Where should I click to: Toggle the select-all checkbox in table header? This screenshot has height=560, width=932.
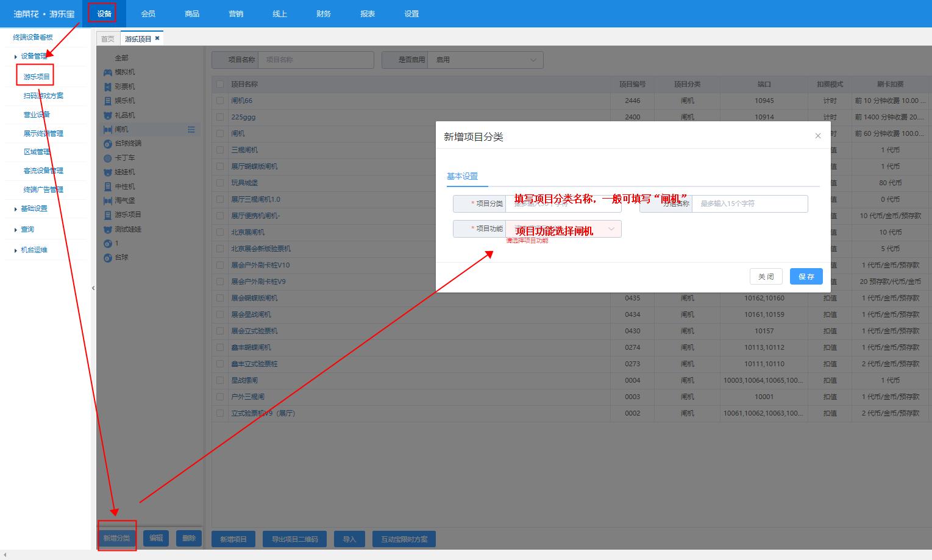(x=220, y=84)
